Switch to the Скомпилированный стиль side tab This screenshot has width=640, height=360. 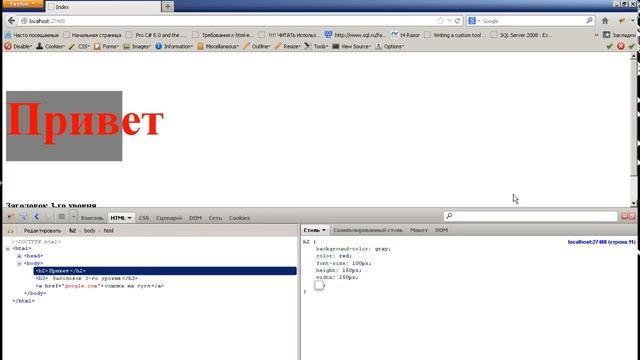368,230
